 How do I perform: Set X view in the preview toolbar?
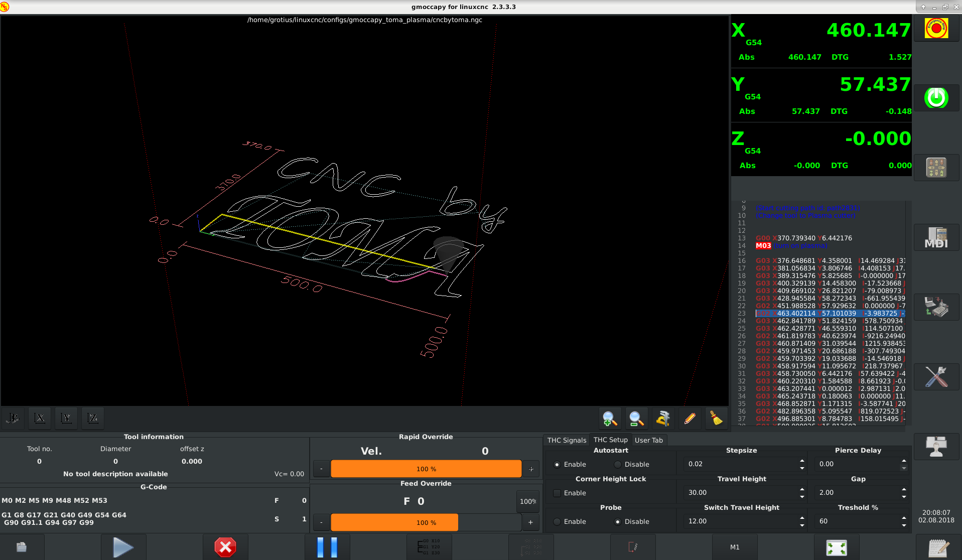[40, 418]
